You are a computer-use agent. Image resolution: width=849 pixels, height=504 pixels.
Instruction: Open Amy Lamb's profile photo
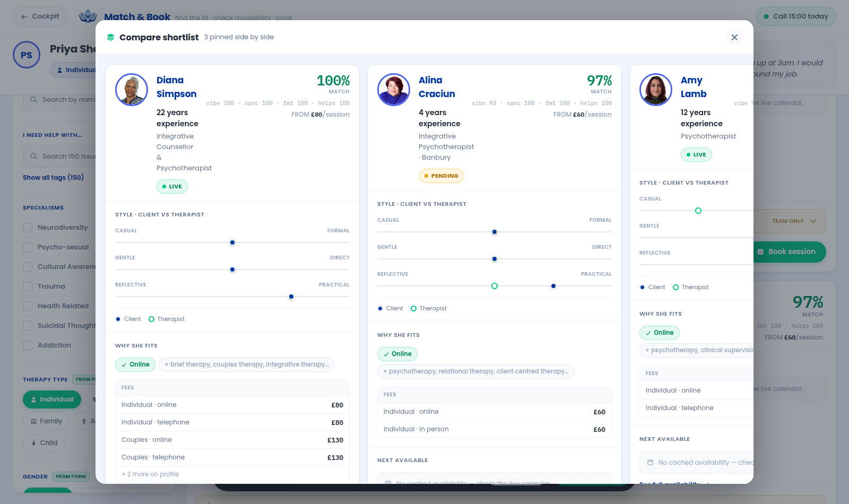656,90
